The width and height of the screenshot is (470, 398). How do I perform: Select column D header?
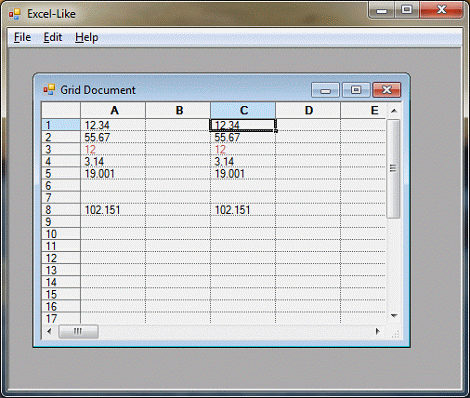click(x=308, y=110)
